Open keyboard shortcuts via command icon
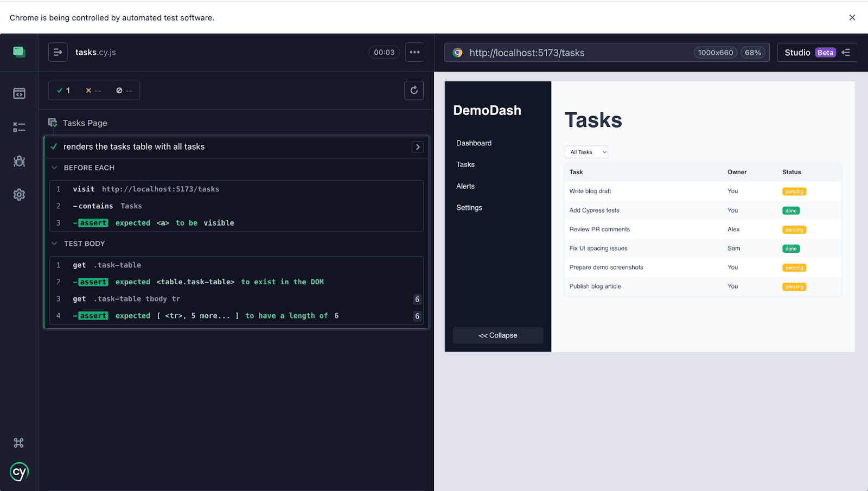868x491 pixels. click(19, 442)
